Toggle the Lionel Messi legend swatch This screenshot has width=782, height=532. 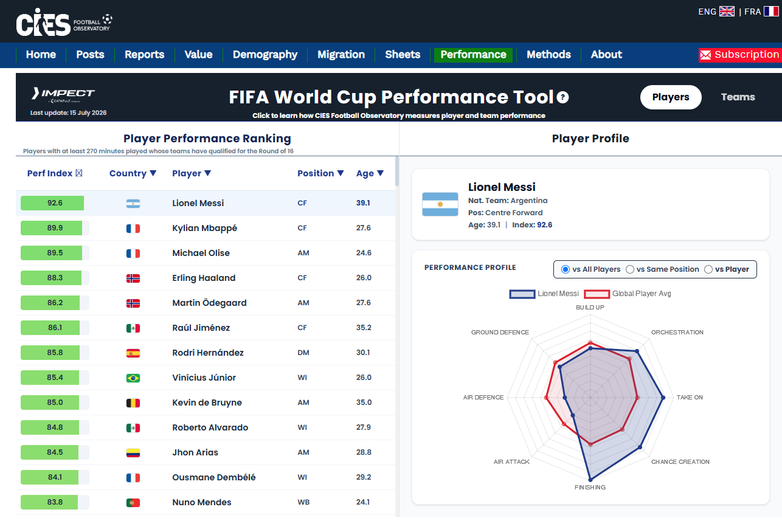tap(522, 294)
